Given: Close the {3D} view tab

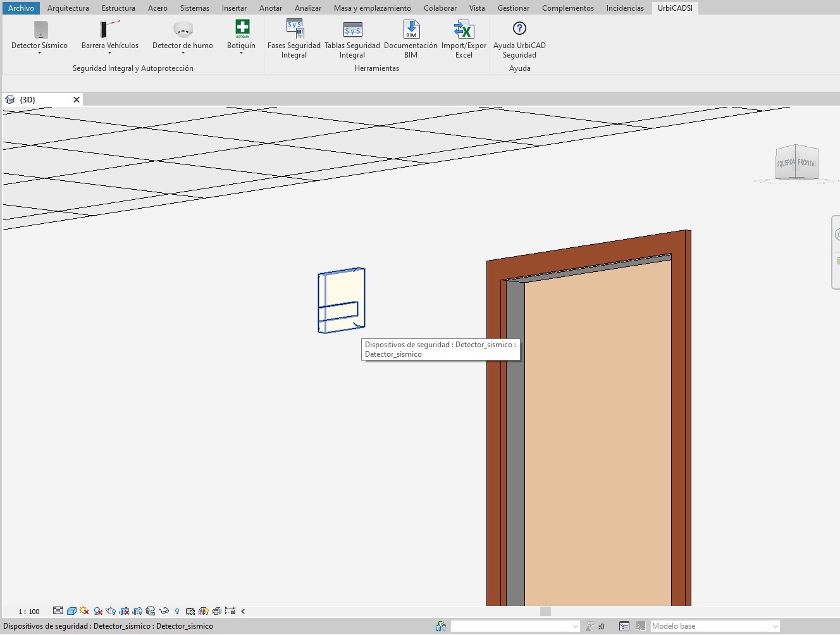Looking at the screenshot, I should pos(77,99).
